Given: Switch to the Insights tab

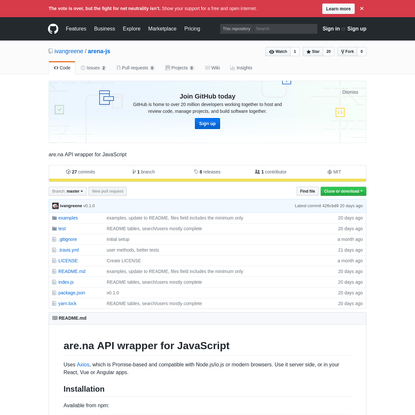Looking at the screenshot, I should 241,68.
